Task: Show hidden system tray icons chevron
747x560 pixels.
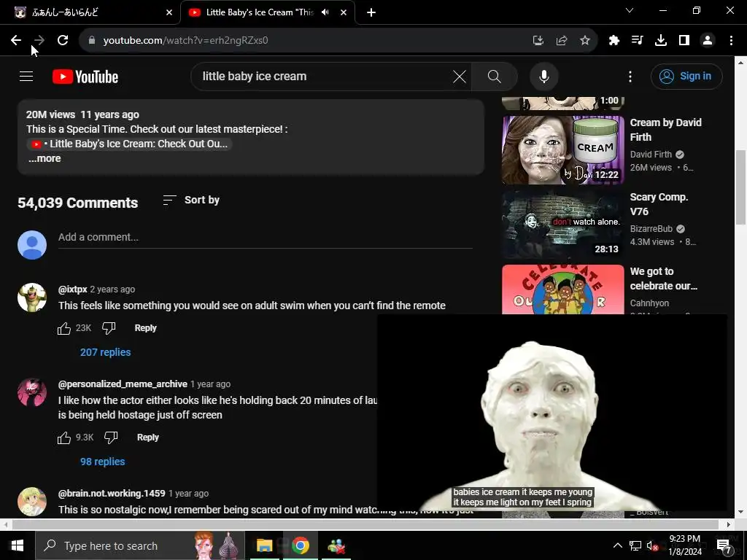Action: (x=617, y=545)
